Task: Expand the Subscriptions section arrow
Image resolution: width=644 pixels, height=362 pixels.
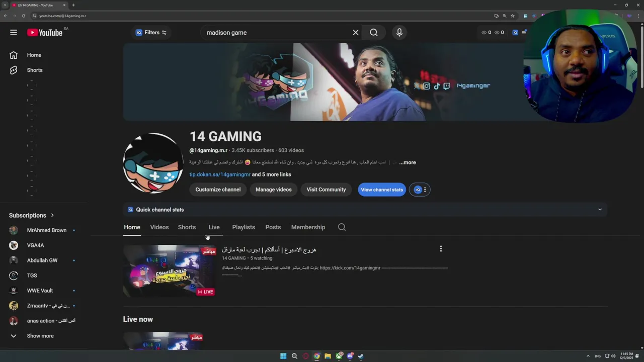Action: [52, 215]
